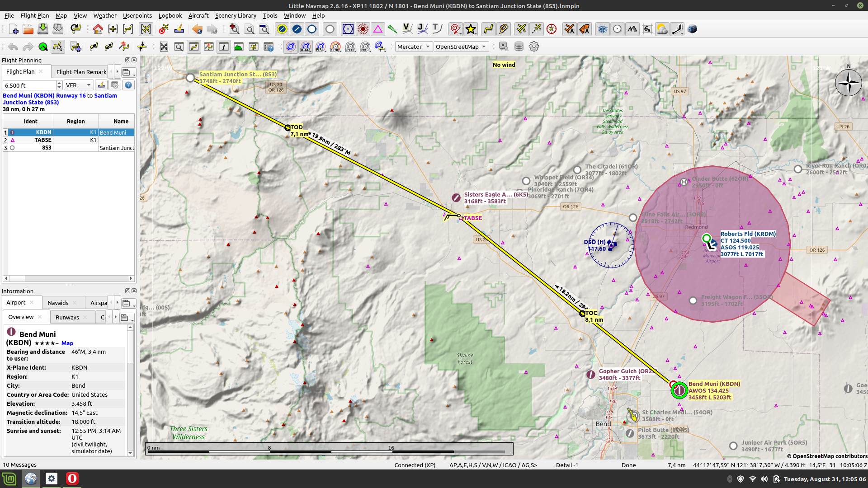Toggle AI aircraft display
Image resolution: width=868 pixels, height=488 pixels.
(569, 29)
